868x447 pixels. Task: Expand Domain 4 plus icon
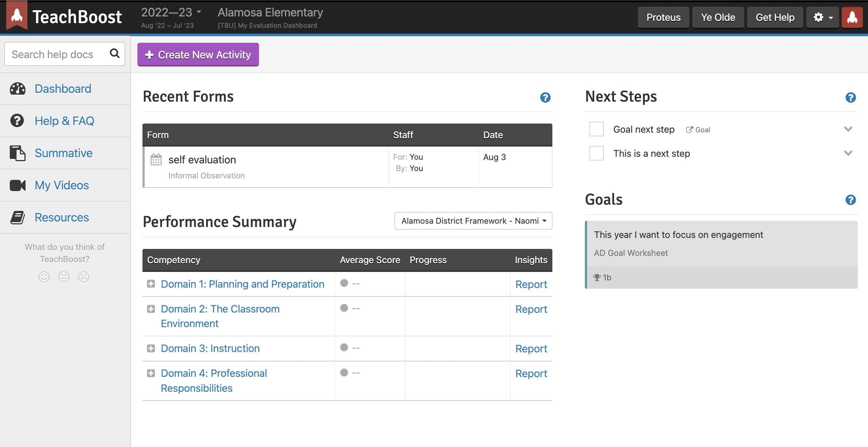[151, 373]
